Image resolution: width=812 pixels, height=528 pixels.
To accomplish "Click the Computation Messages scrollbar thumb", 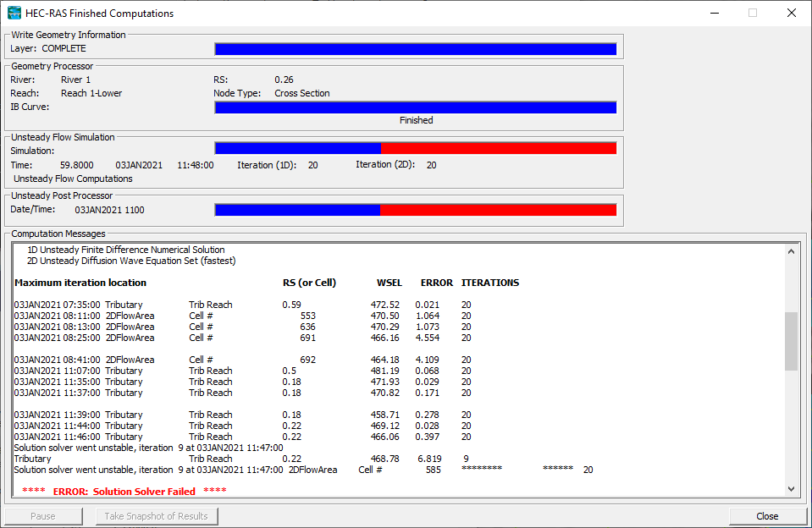I will [791, 341].
